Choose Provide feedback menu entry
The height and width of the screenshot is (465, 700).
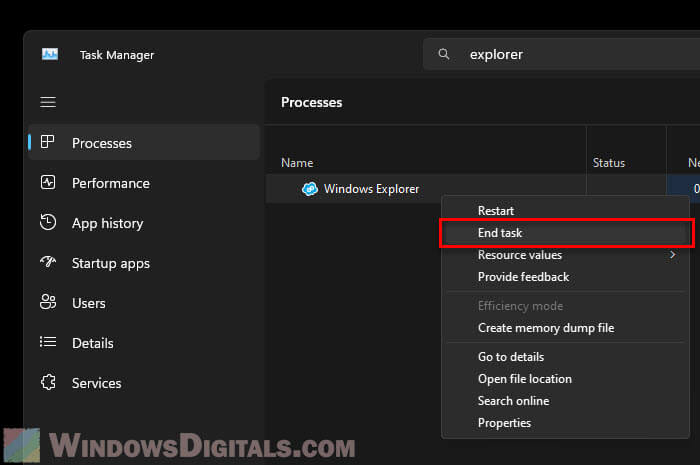pos(566,277)
